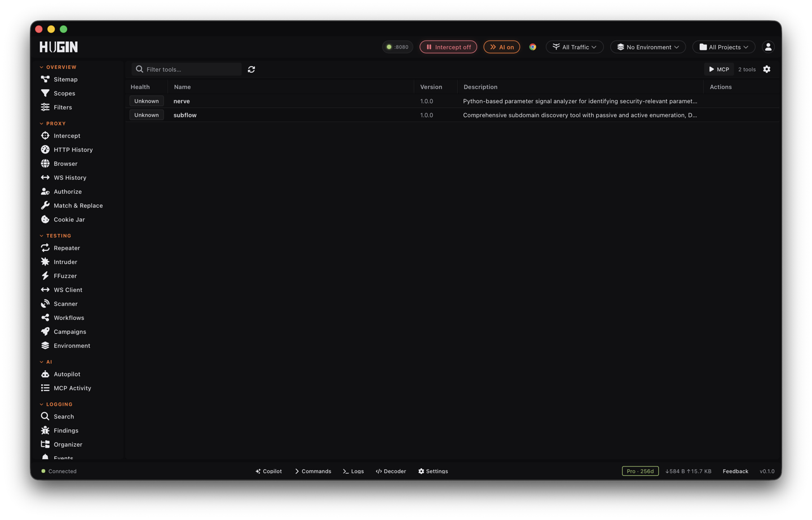Open the Findings bug icon
The width and height of the screenshot is (812, 520).
45,430
